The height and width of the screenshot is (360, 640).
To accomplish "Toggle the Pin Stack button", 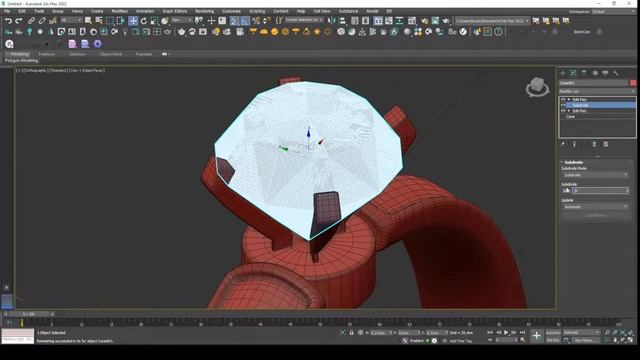I will [563, 144].
